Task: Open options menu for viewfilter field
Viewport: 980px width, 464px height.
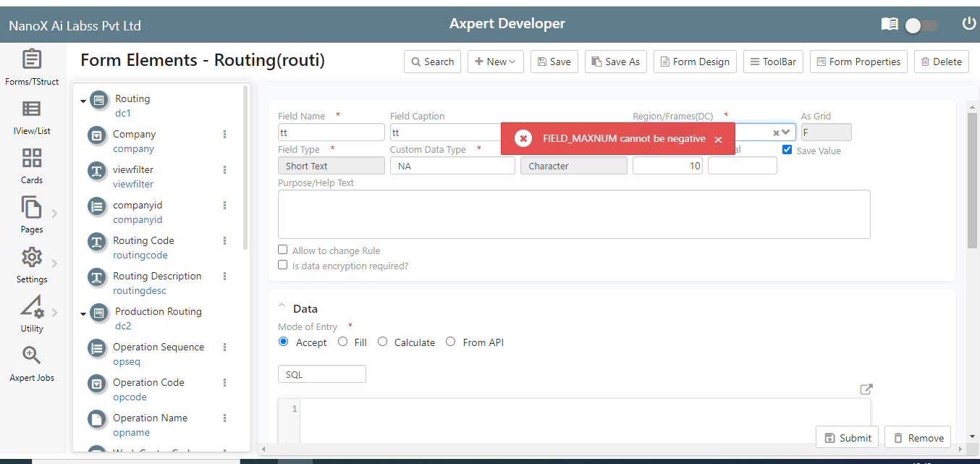Action: 224,169
